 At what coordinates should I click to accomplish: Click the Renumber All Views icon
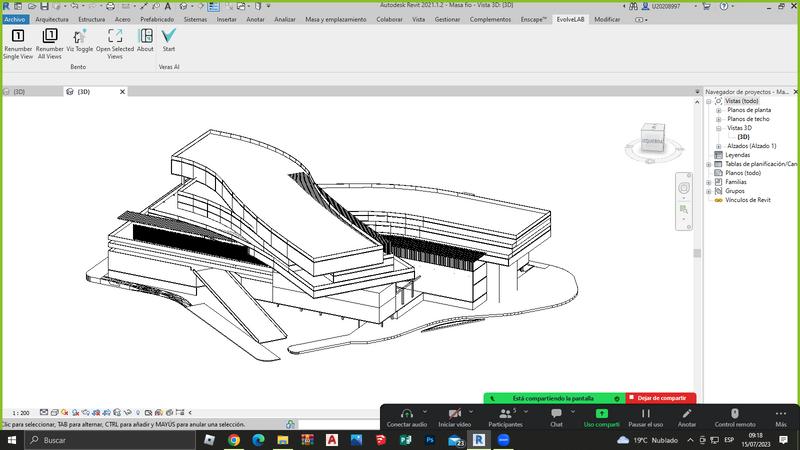coord(50,36)
